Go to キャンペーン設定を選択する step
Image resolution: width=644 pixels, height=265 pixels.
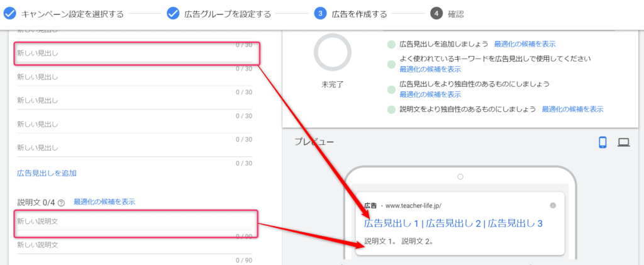coord(72,14)
